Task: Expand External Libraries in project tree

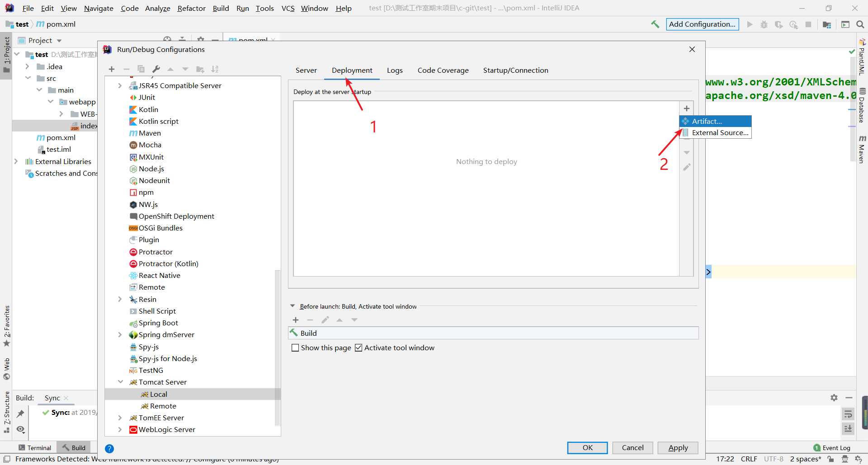Action: click(16, 161)
